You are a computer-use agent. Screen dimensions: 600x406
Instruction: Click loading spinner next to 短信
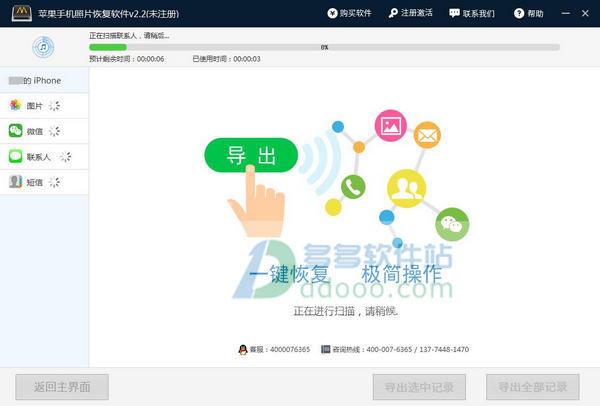(x=55, y=182)
